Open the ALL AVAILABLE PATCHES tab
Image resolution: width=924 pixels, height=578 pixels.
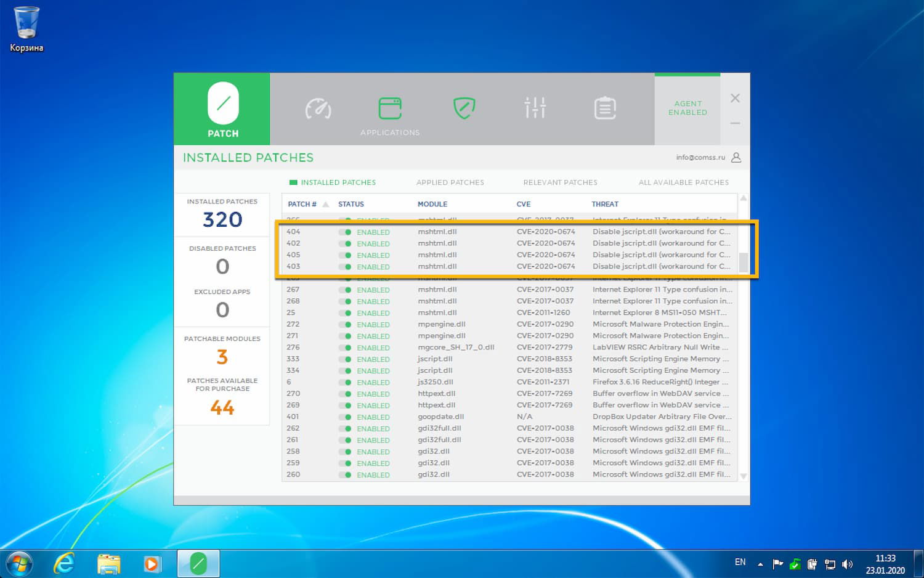pos(684,182)
